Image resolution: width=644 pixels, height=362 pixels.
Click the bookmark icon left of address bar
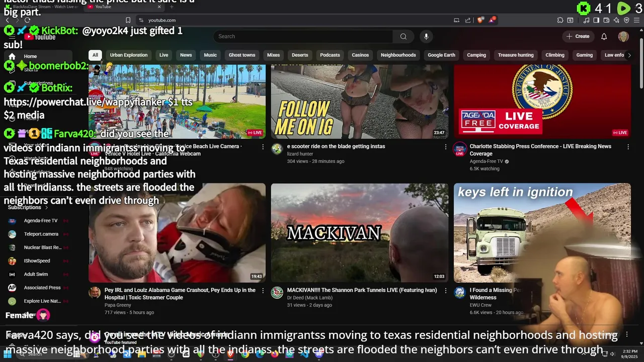point(128,20)
